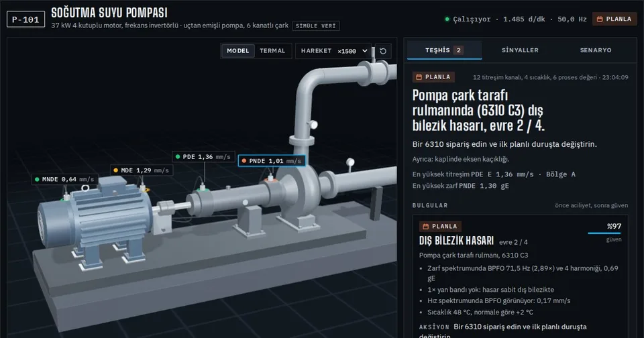Click the reset view circular arrow icon
Screen dimensions: 644x338
coord(383,51)
